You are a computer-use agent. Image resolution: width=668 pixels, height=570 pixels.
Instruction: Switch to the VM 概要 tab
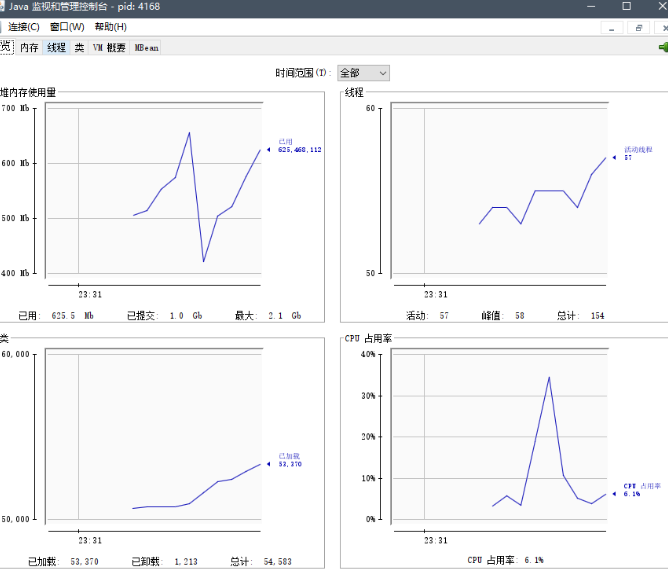point(109,47)
